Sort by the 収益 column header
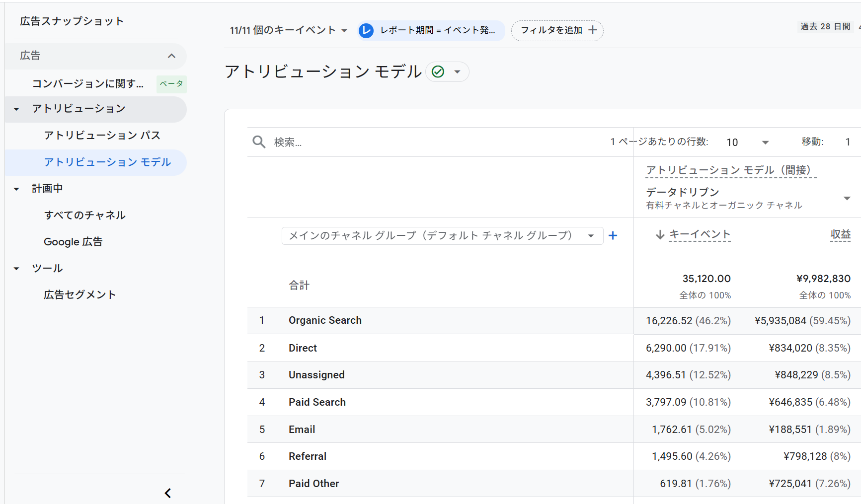Viewport: 861px width, 504px height. (841, 234)
